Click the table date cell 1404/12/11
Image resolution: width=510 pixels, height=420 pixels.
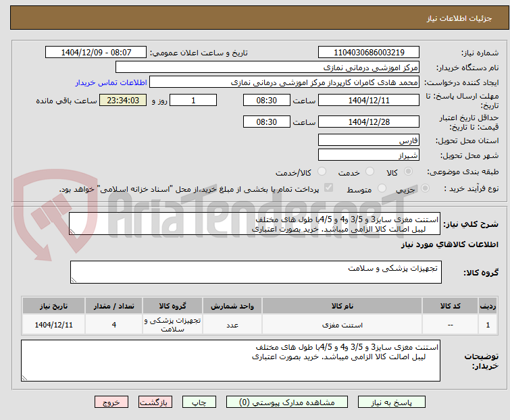coord(53,324)
